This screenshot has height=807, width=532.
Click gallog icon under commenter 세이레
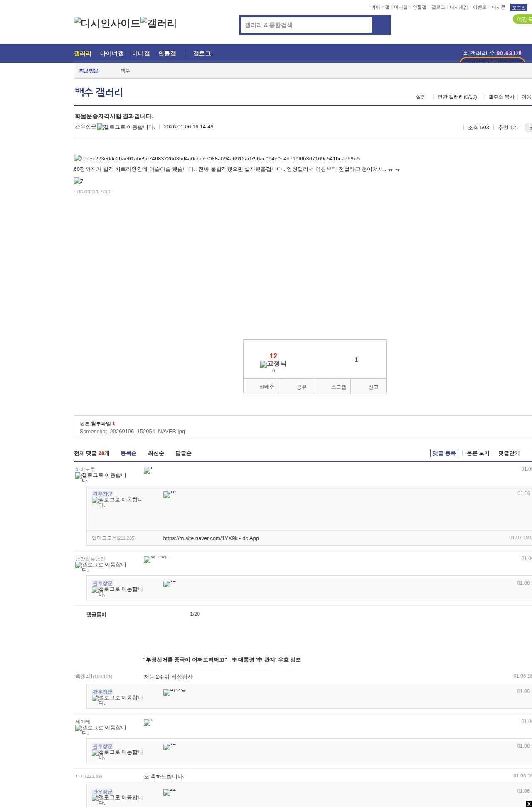[x=101, y=730]
